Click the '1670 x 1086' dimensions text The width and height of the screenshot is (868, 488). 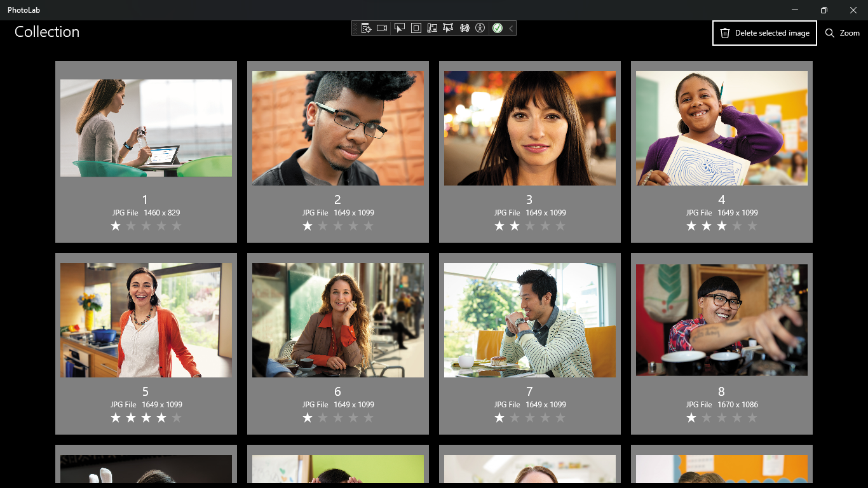(738, 405)
